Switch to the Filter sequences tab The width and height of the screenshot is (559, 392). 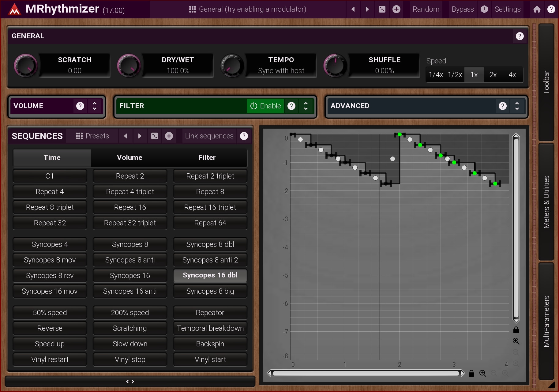207,157
